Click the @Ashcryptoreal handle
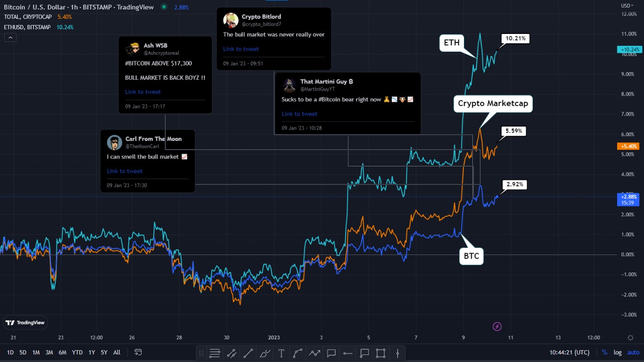This screenshot has width=644, height=362. tap(161, 53)
